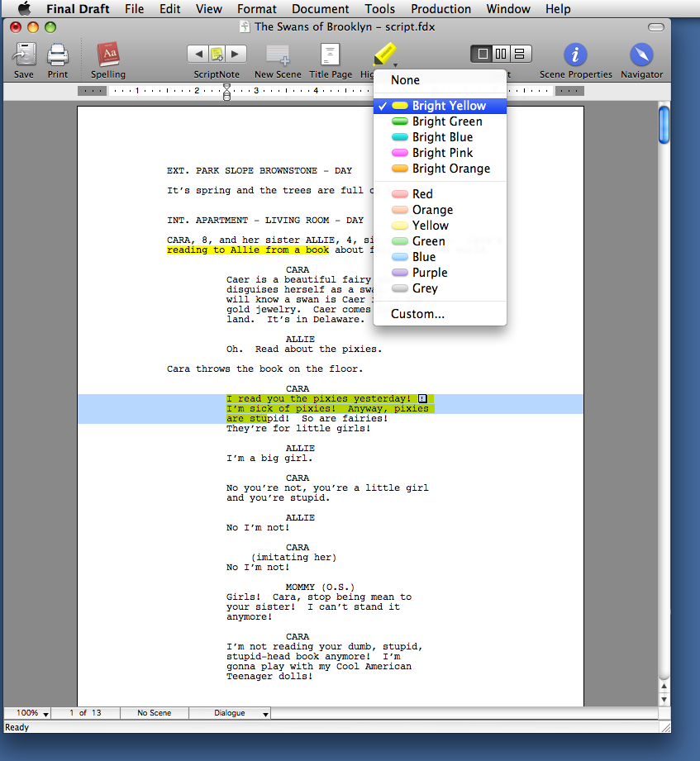Go to next ScriptNote arrow
Screen dimensions: 700x761
[x=236, y=54]
